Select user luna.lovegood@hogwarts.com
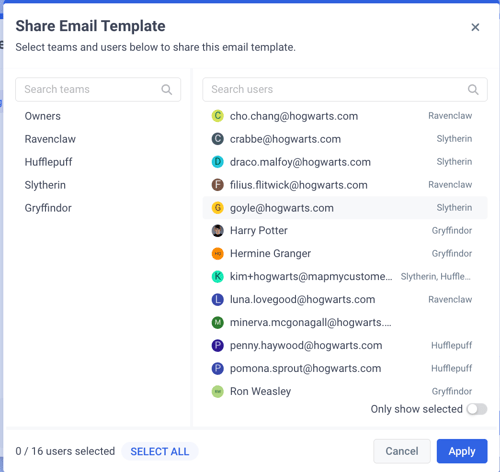The height and width of the screenshot is (472, 500). tap(345, 299)
